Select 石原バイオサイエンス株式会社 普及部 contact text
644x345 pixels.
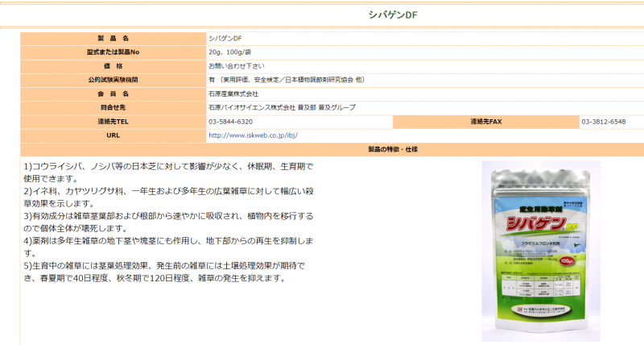(x=282, y=107)
